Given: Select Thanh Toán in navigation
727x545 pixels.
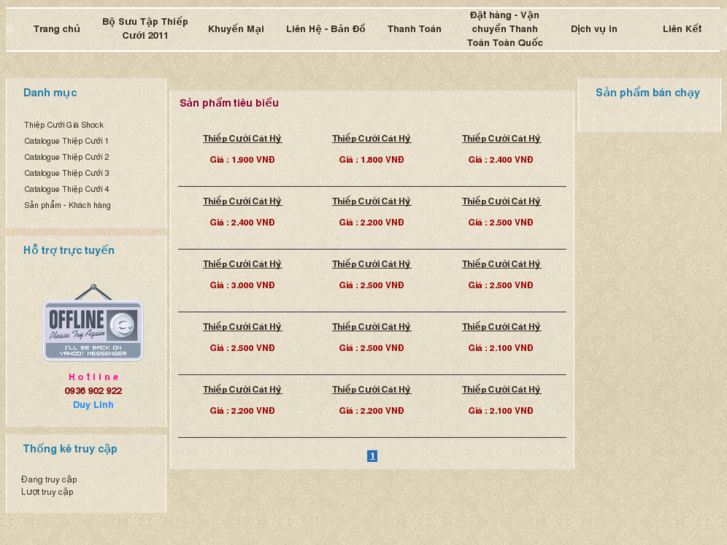Looking at the screenshot, I should [x=414, y=29].
